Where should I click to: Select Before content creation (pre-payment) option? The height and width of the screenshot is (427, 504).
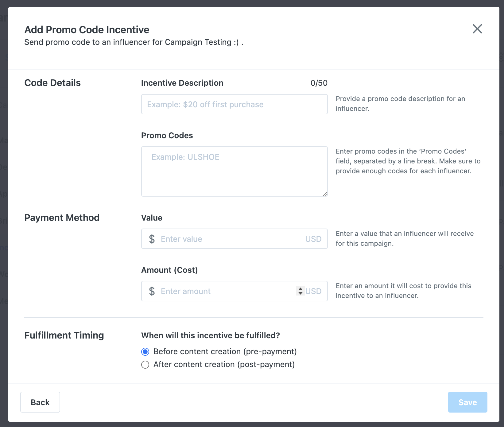[x=145, y=351]
